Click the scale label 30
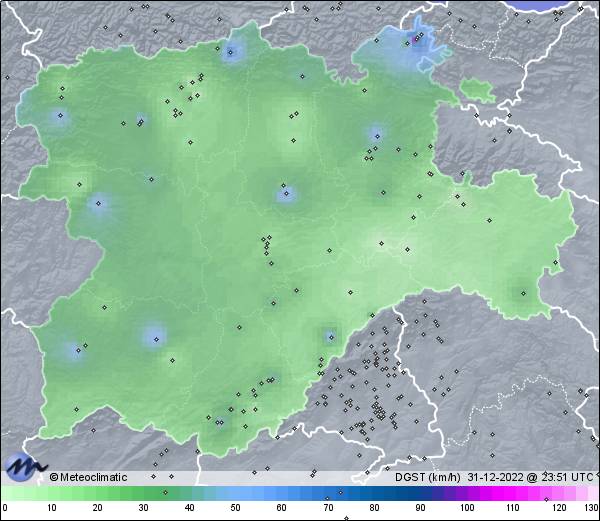This screenshot has width=600, height=521. pos(143,508)
